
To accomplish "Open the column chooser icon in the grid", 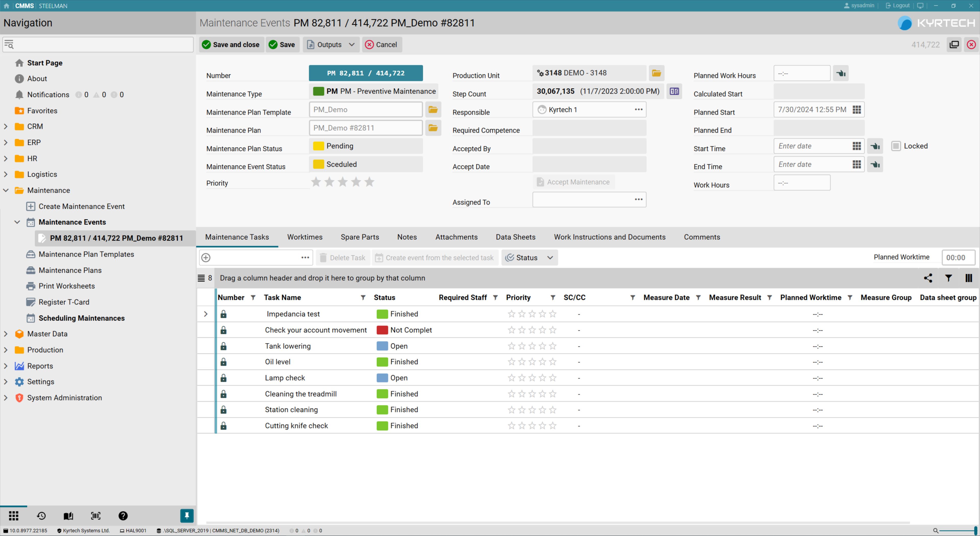I will point(969,278).
